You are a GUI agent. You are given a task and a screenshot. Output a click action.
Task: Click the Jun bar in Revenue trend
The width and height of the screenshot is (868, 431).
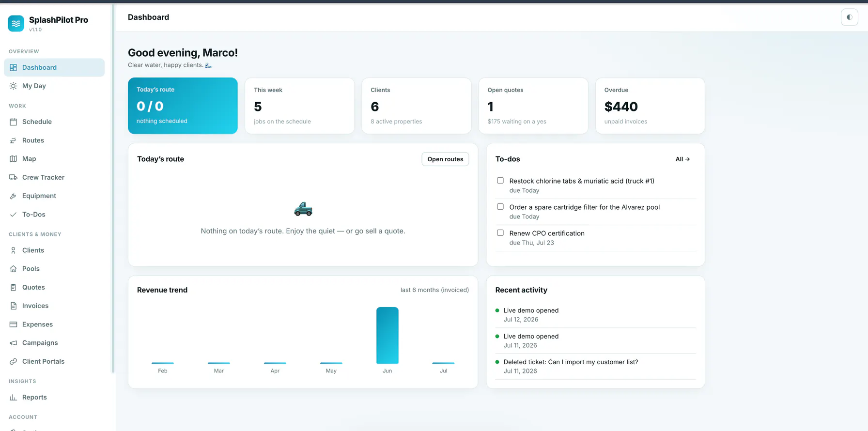(x=387, y=335)
